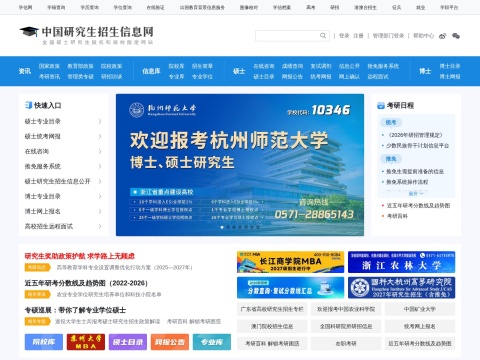
Task: Click purple 硕士目录 button
Action: [128, 342]
